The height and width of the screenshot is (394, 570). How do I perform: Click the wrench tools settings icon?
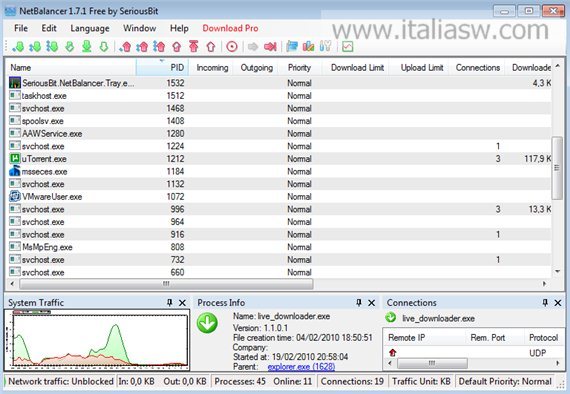point(325,47)
